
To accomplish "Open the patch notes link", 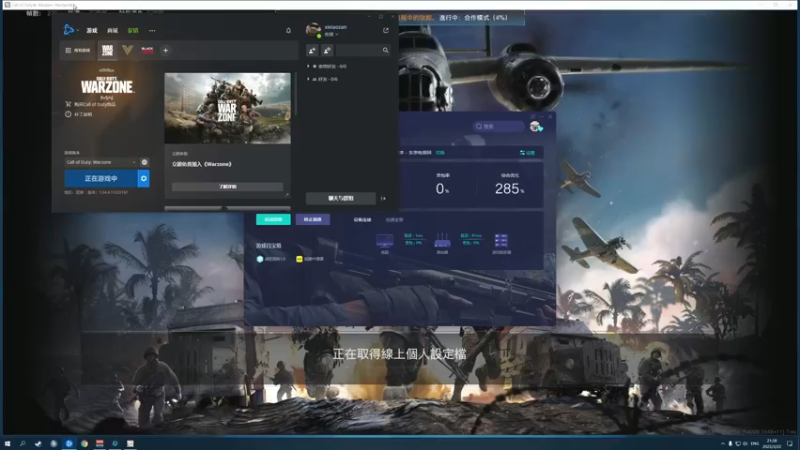I will pos(79,114).
